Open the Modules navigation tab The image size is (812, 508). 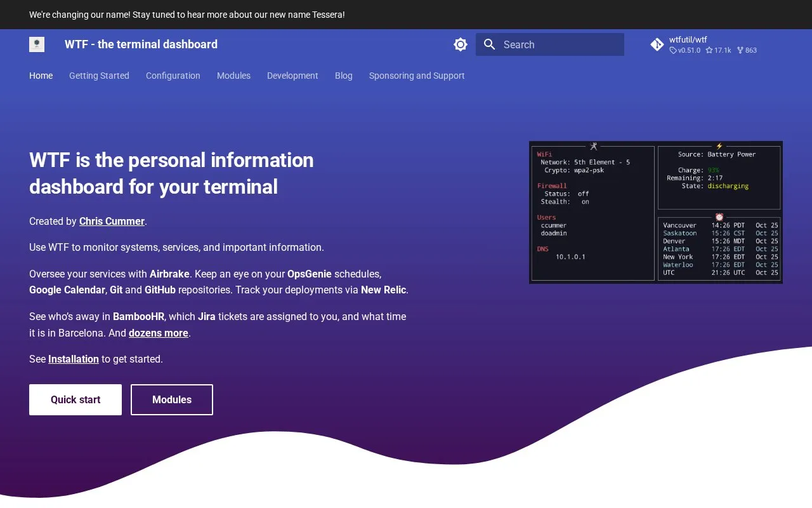tap(233, 76)
